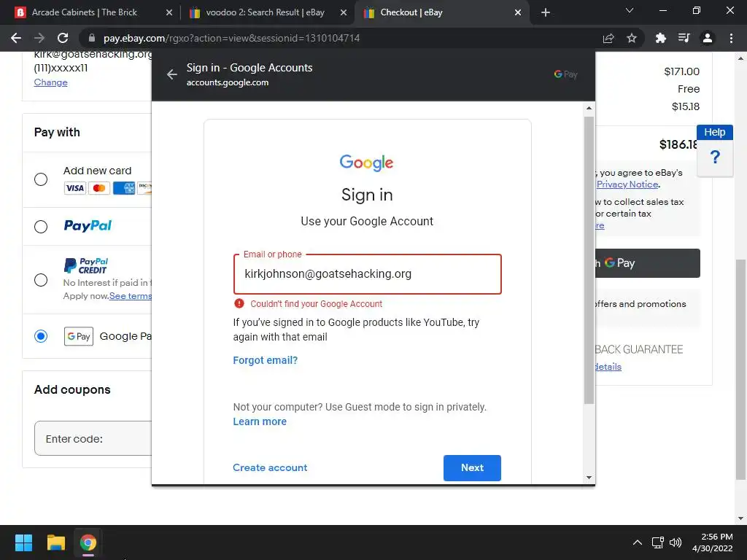Share this page via address bar icon
The height and width of the screenshot is (560, 747).
click(608, 38)
